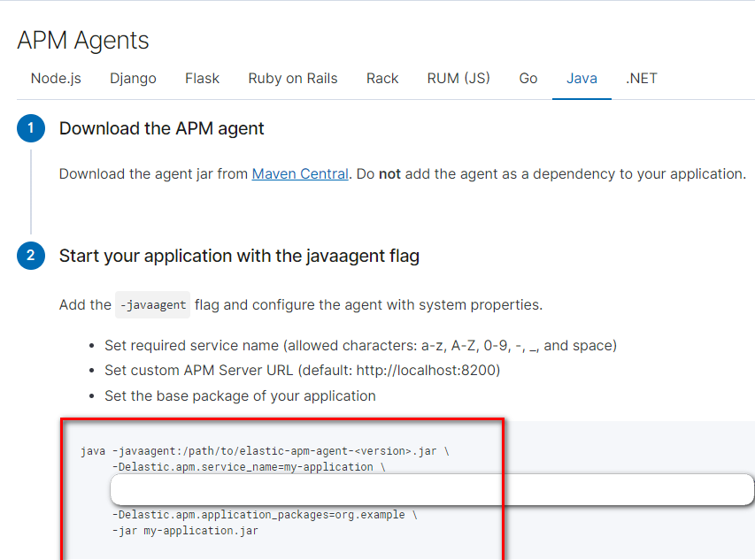
Task: Click the '-Delastic.apm.application_packages=org.example' code line
Action: coord(265,515)
